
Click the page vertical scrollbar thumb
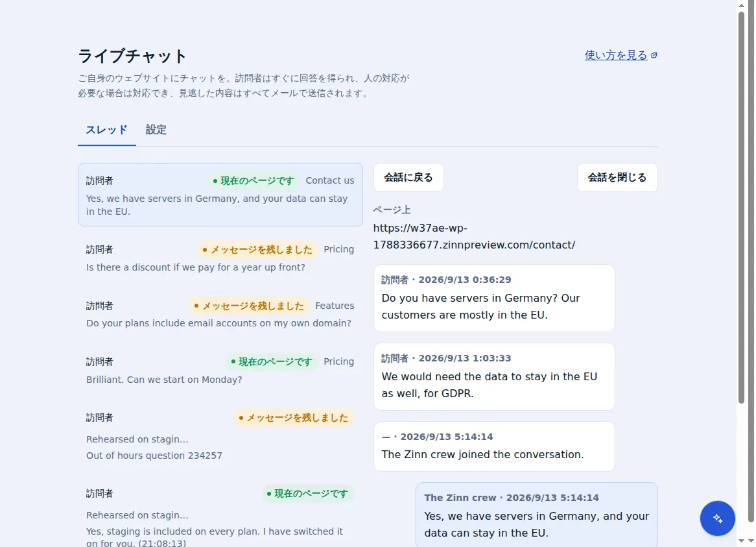[x=742, y=208]
